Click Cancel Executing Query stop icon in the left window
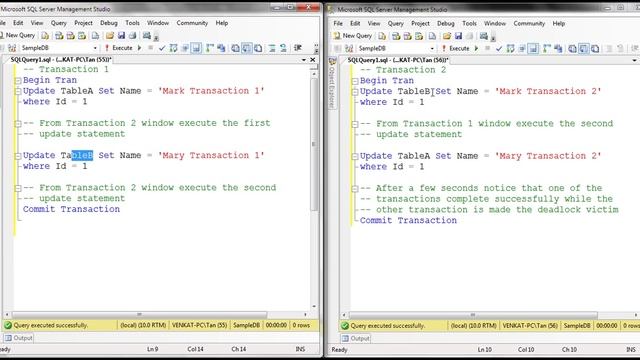This screenshot has width=640, height=360. point(150,48)
